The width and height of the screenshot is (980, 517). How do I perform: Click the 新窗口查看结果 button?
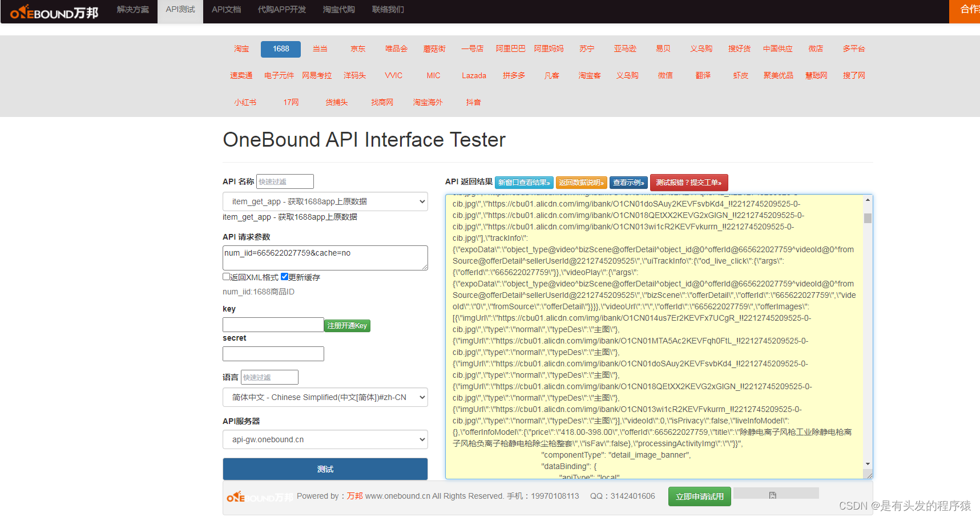524,183
